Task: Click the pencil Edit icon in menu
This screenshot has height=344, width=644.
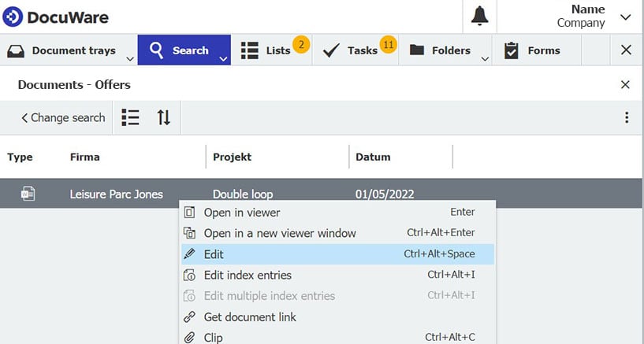Action: 189,254
